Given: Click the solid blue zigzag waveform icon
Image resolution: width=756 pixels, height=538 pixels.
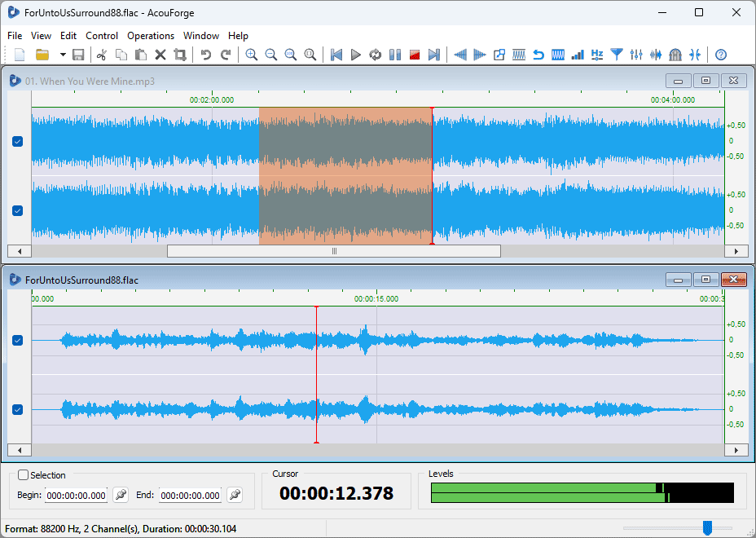Looking at the screenshot, I should pos(558,55).
